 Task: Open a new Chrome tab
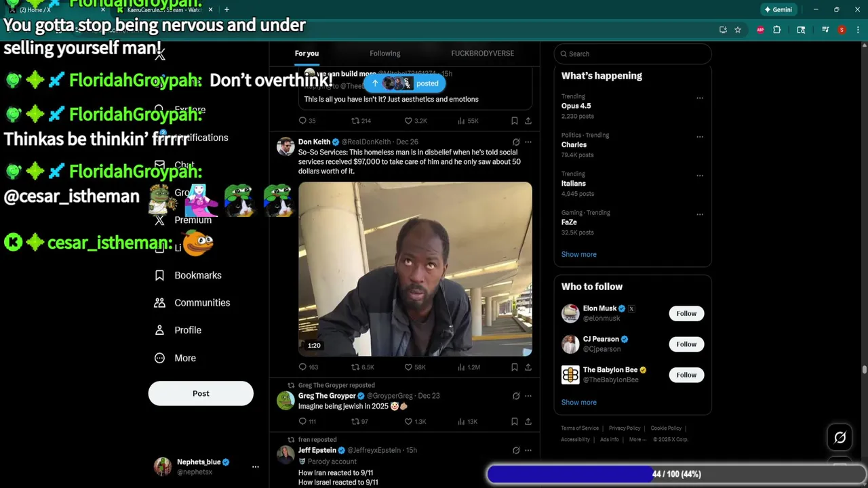[226, 9]
